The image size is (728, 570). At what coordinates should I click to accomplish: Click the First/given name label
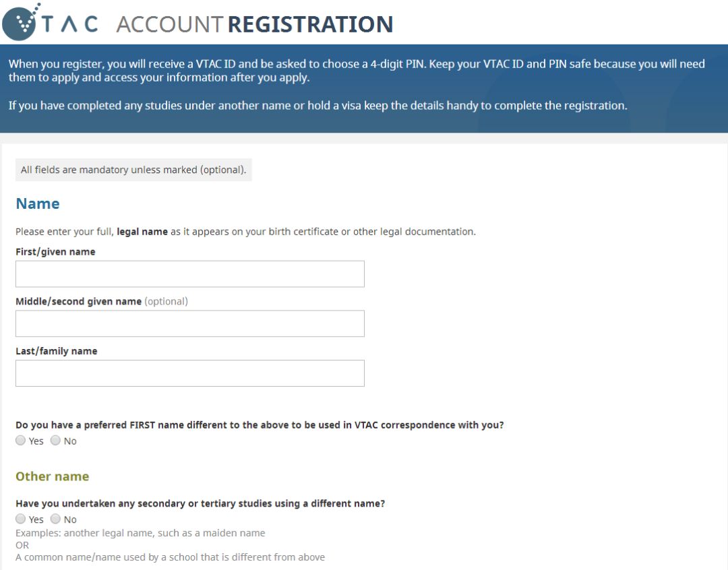(55, 252)
